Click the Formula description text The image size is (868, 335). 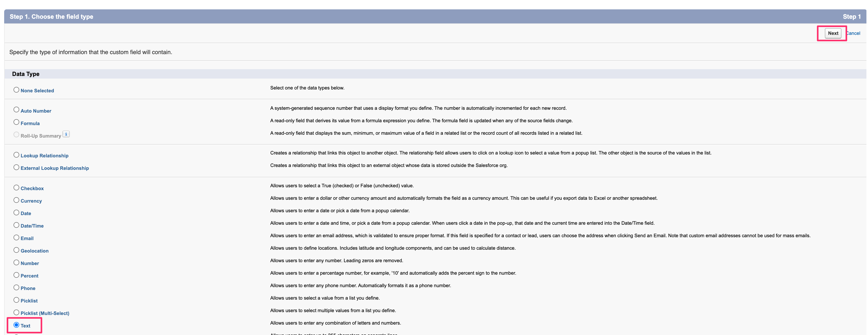421,121
